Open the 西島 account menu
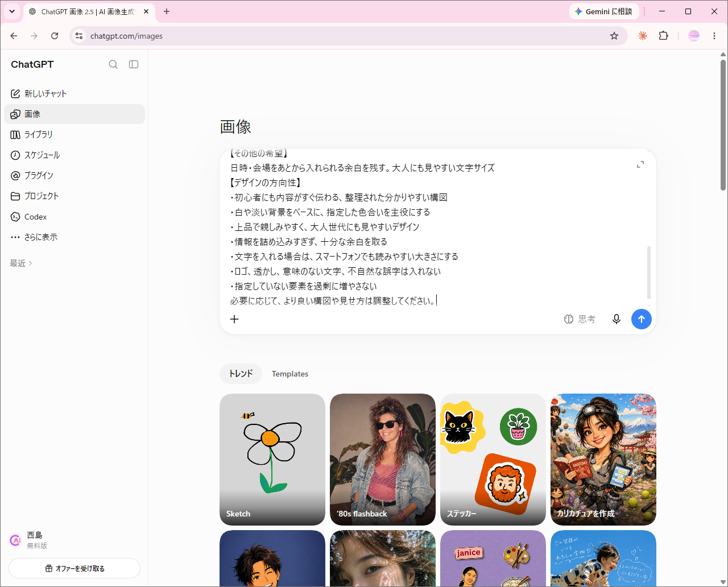 click(x=75, y=540)
